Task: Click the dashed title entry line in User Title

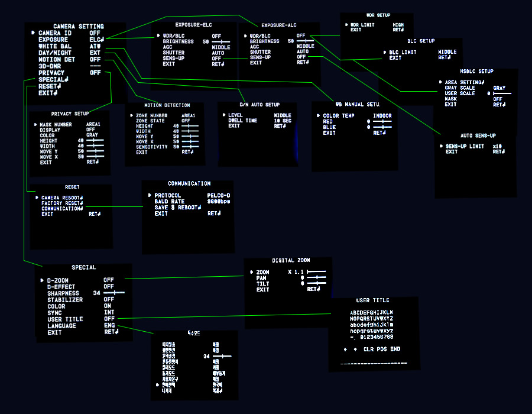Action: tap(374, 363)
